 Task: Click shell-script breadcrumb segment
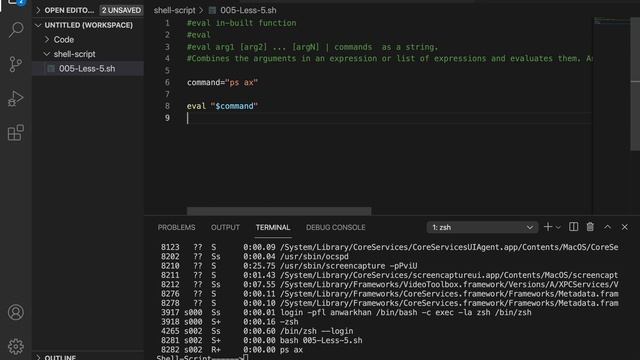point(174,10)
